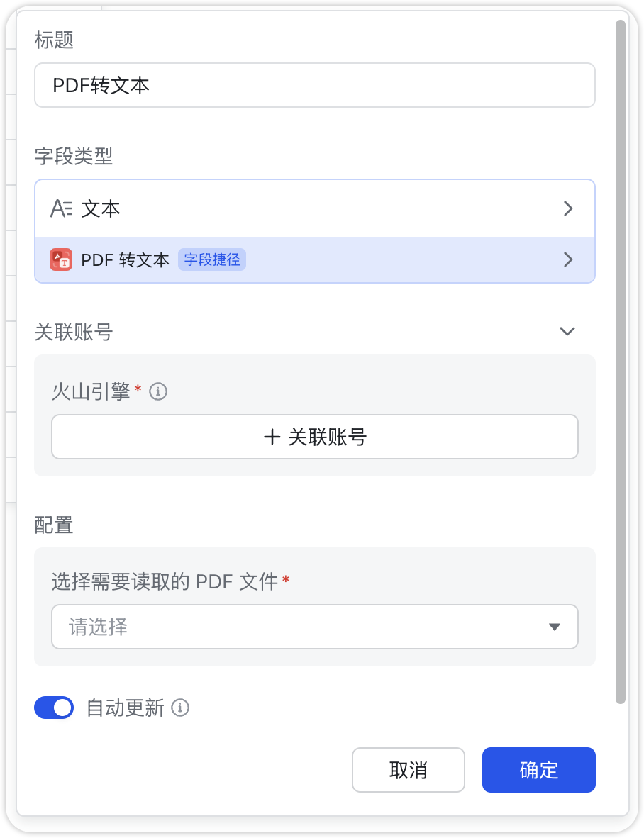Click the PDF转文本 shortcut icon
This screenshot has height=838, width=644.
(61, 259)
